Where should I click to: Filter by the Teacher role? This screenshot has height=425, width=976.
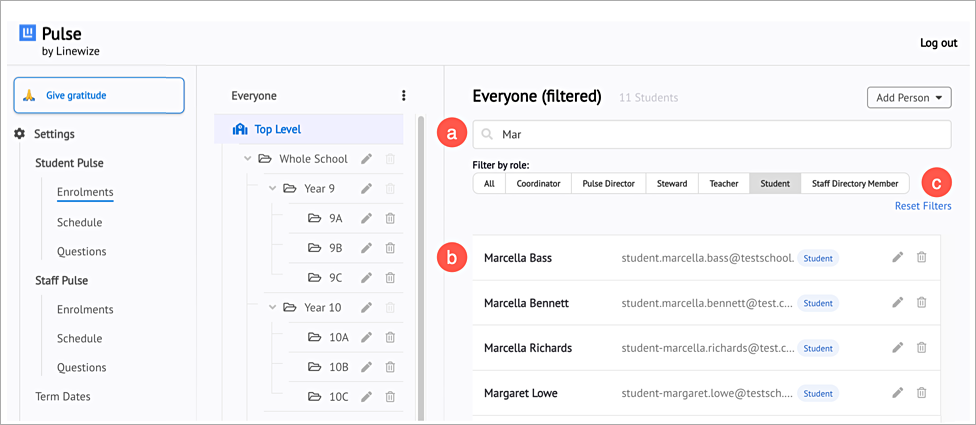723,184
